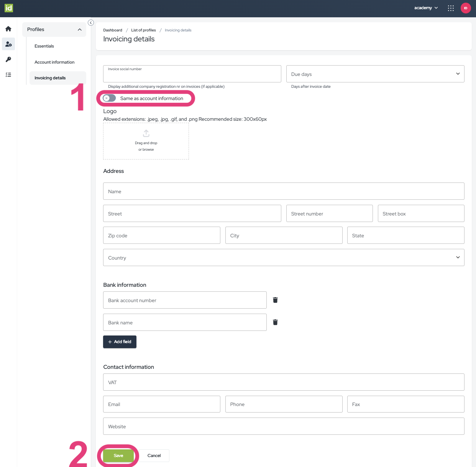Switch to Account information section
This screenshot has width=476, height=467.
coord(54,62)
